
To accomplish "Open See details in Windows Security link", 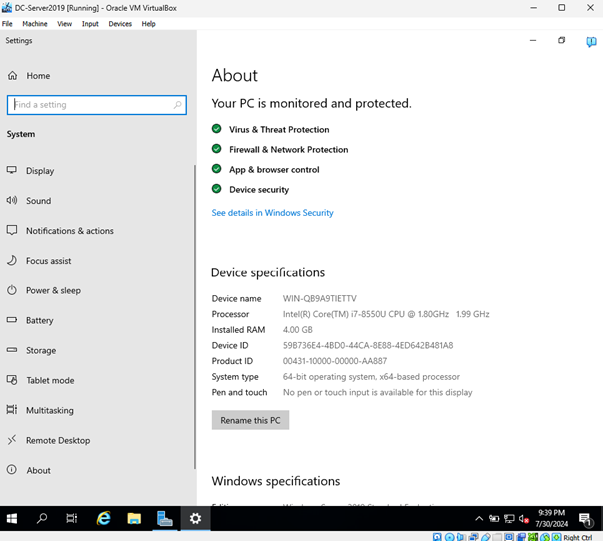I will [x=272, y=213].
